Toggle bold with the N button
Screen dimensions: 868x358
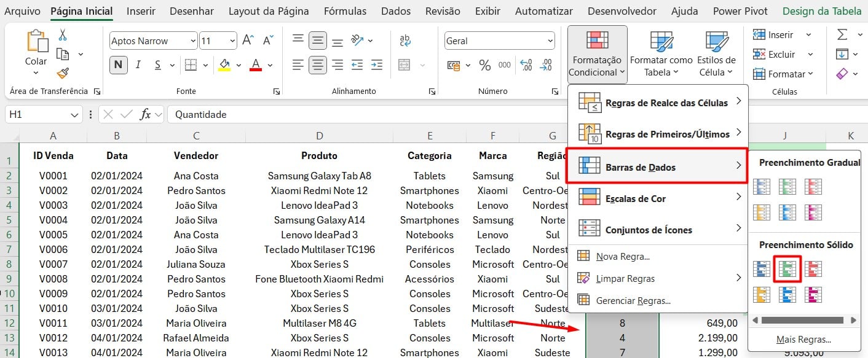[x=118, y=64]
